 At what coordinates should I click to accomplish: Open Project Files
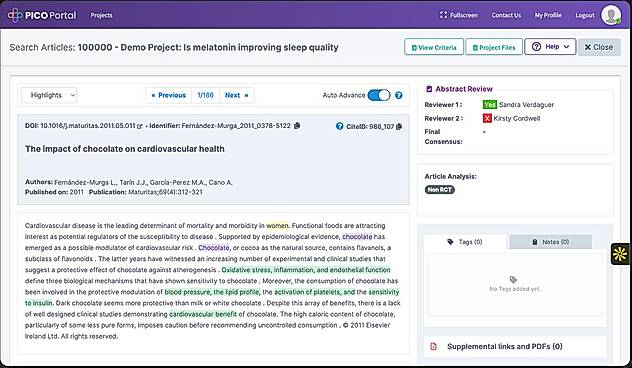pyautogui.click(x=494, y=47)
